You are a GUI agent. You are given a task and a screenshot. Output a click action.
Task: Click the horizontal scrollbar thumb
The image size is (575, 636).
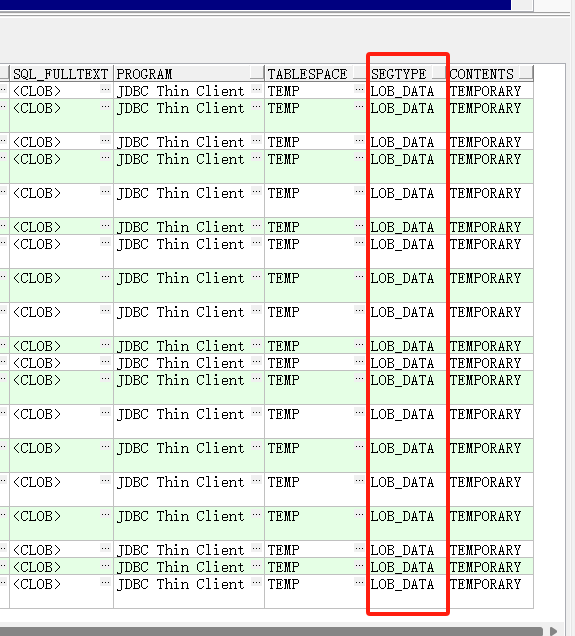coord(271,632)
